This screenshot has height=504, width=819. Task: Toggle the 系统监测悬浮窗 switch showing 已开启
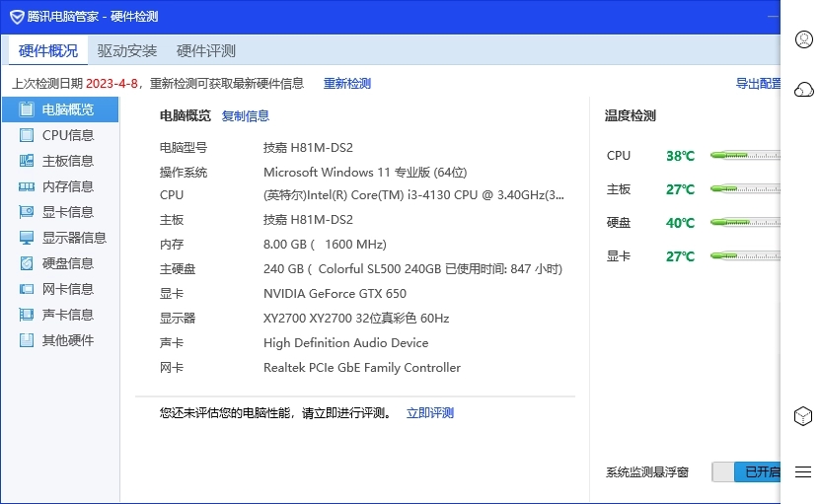tap(746, 472)
